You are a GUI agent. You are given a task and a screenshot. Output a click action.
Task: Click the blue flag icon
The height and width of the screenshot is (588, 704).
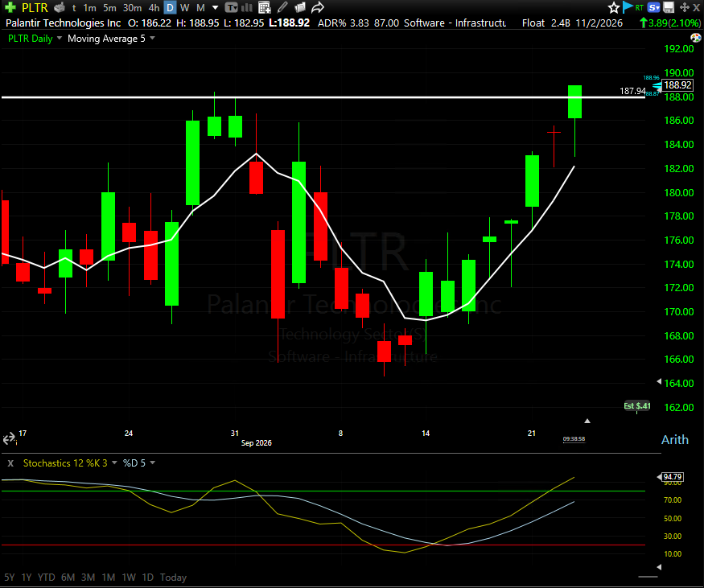[628, 7]
